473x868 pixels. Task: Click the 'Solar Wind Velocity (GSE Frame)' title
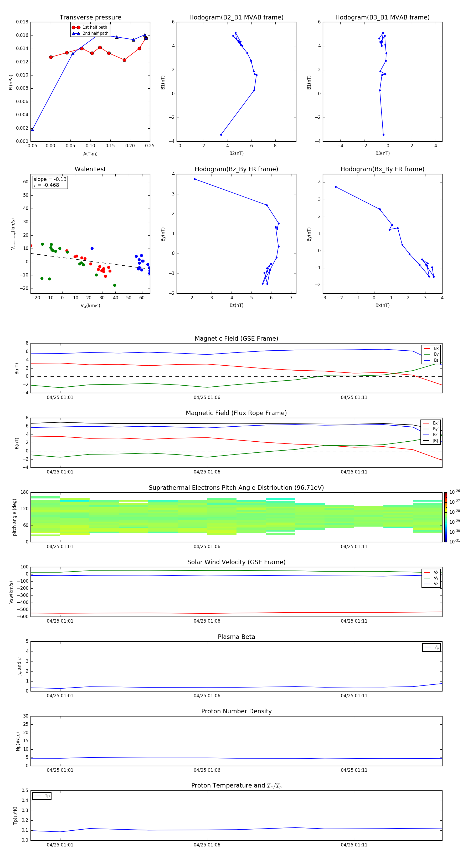(236, 562)
